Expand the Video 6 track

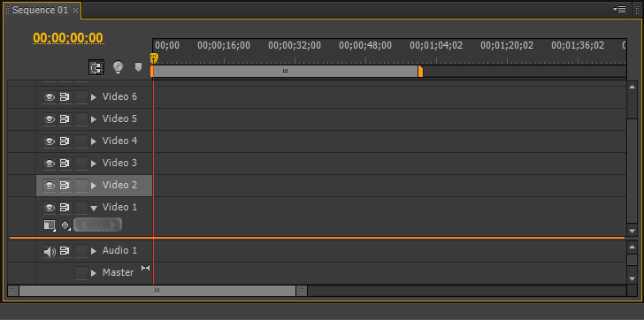point(94,97)
